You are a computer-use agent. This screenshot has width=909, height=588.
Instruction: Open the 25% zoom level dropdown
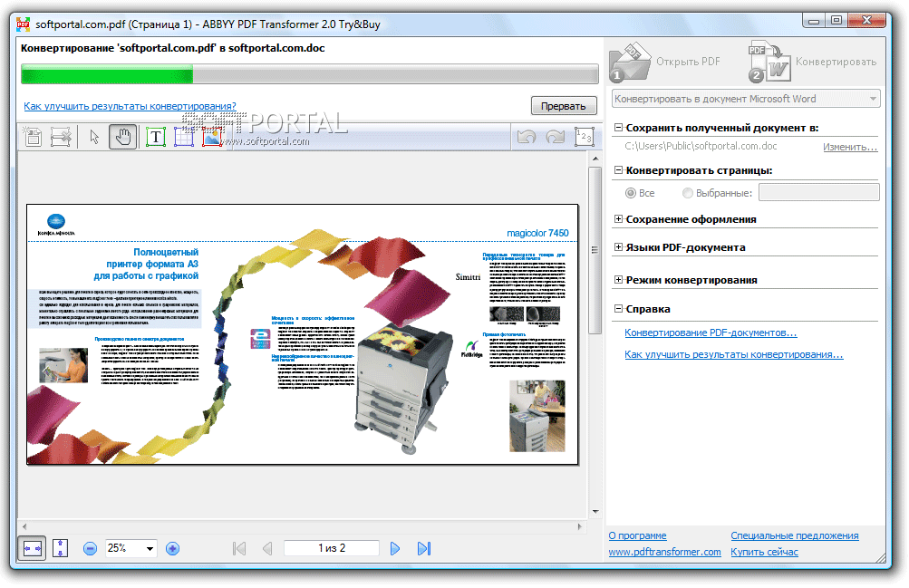point(150,549)
